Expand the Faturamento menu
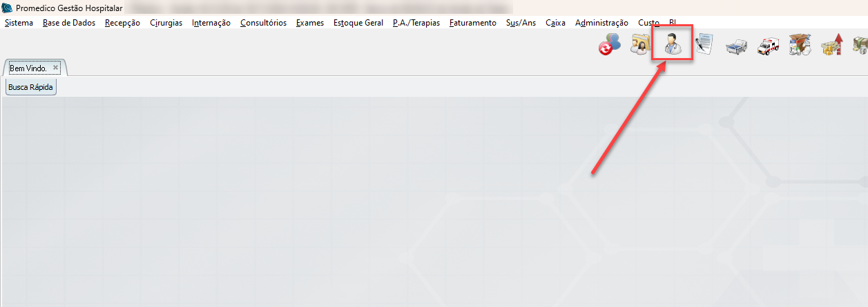The image size is (868, 307). click(472, 23)
